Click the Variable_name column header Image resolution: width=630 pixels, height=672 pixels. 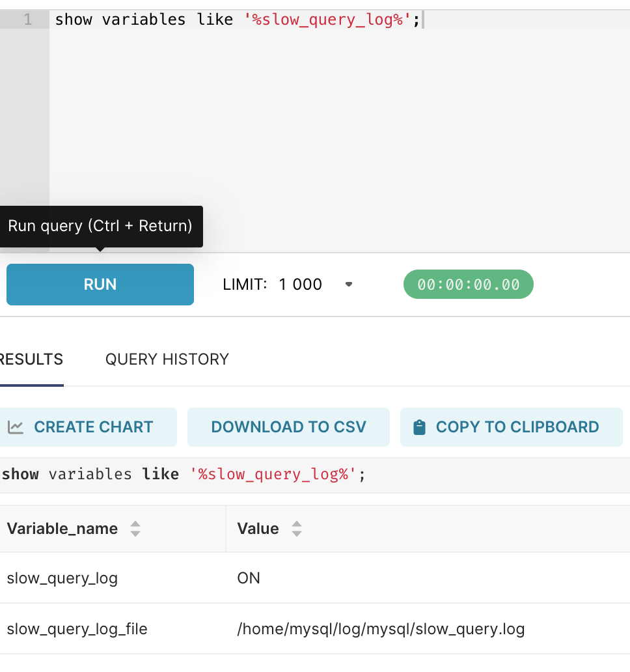tap(113, 529)
